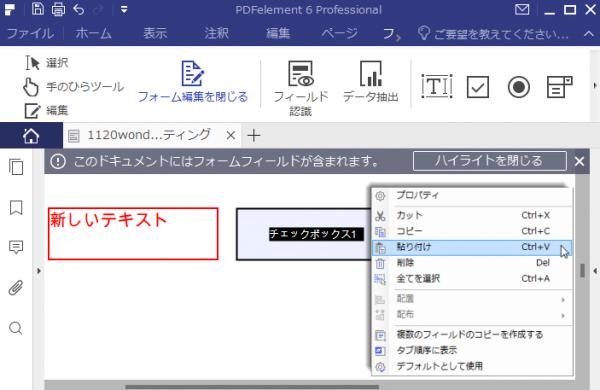Open the attachments paperclip panel
This screenshot has height=390, width=600.
(16, 287)
